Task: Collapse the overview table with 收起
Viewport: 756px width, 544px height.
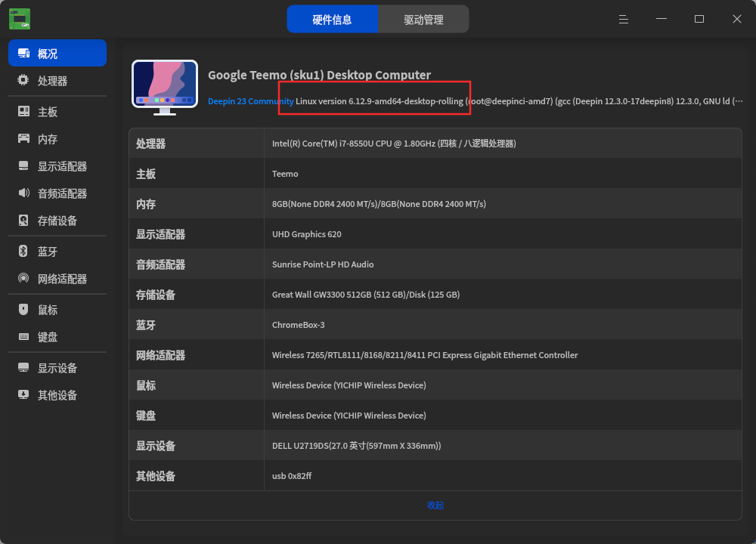Action: [x=435, y=505]
